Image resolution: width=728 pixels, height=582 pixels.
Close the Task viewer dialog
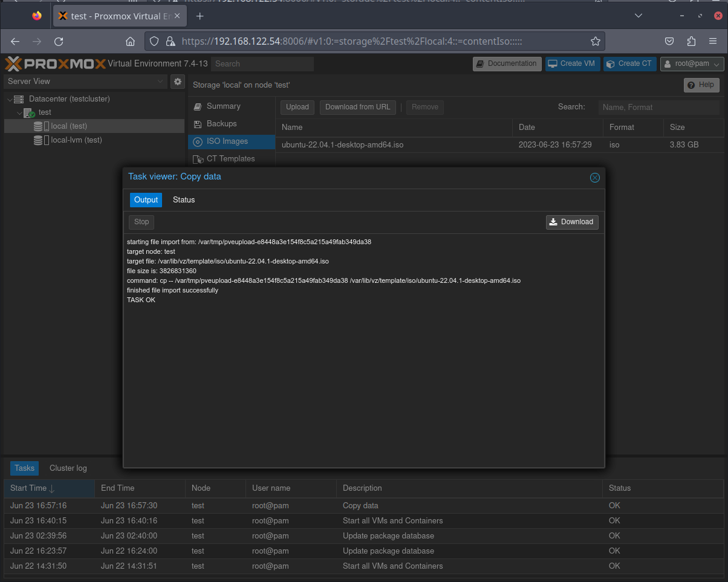[x=594, y=177]
